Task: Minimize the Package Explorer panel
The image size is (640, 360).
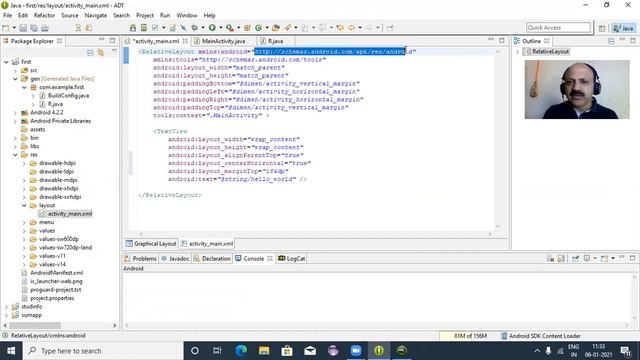Action: tap(102, 40)
